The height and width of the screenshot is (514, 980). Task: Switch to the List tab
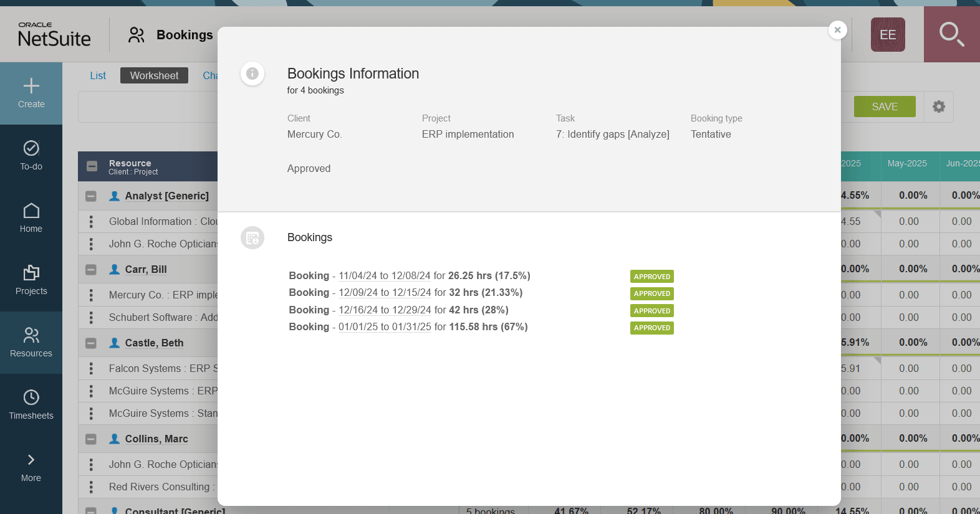98,75
